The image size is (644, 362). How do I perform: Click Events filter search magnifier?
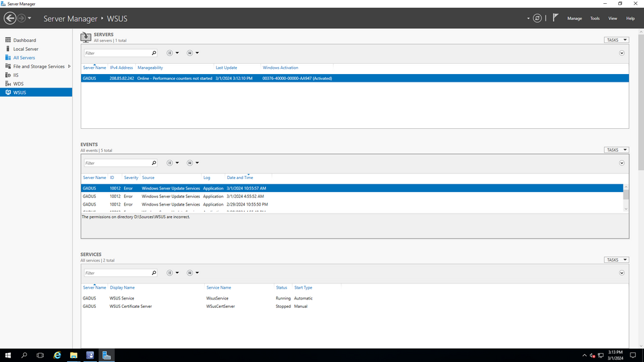click(154, 163)
